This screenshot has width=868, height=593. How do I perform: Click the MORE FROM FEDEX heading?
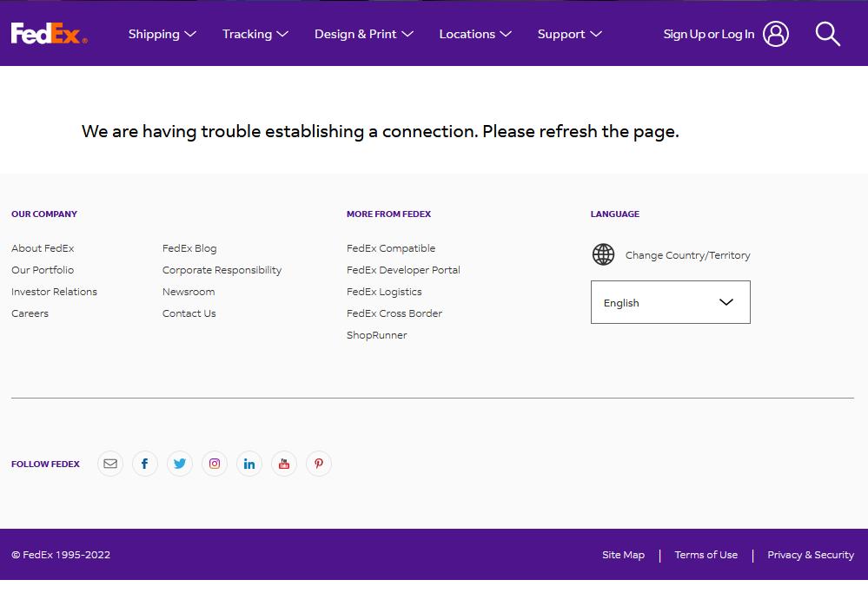388,214
